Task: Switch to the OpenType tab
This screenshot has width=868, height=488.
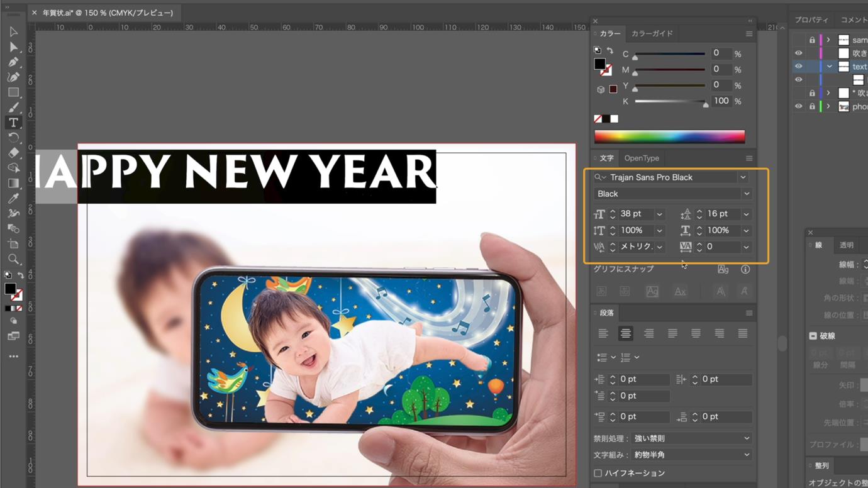Action: coord(642,158)
